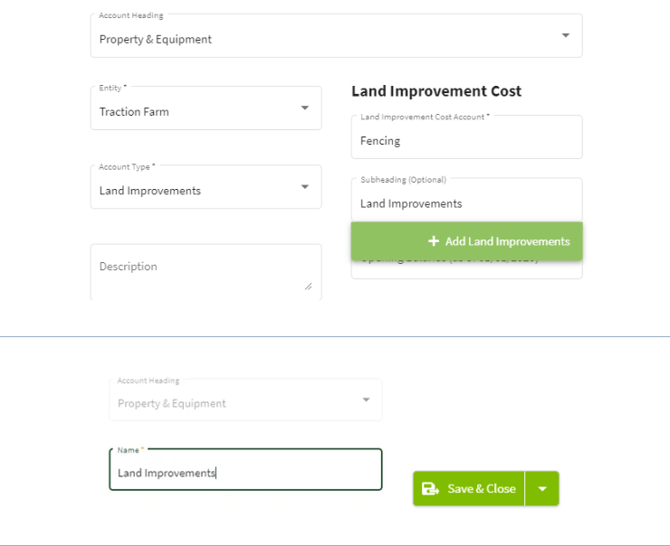Image resolution: width=670 pixels, height=546 pixels.
Task: Click the greyed-out Account Heading arrow
Action: click(x=366, y=401)
